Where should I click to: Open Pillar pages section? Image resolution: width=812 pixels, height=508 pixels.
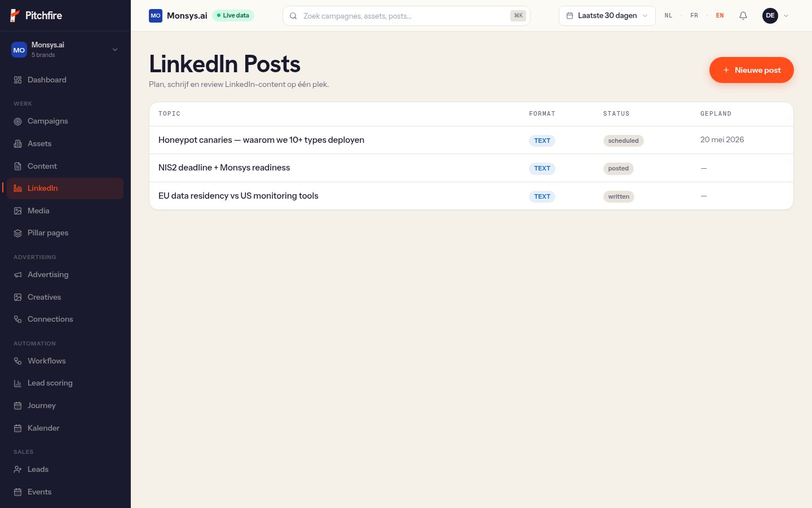(x=65, y=233)
